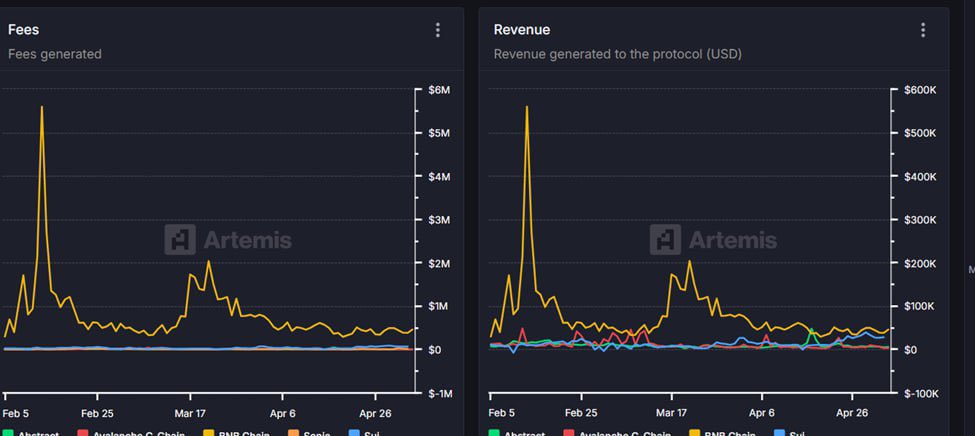
Task: Toggle Abstract series in Fees legend
Action: pyautogui.click(x=31, y=434)
